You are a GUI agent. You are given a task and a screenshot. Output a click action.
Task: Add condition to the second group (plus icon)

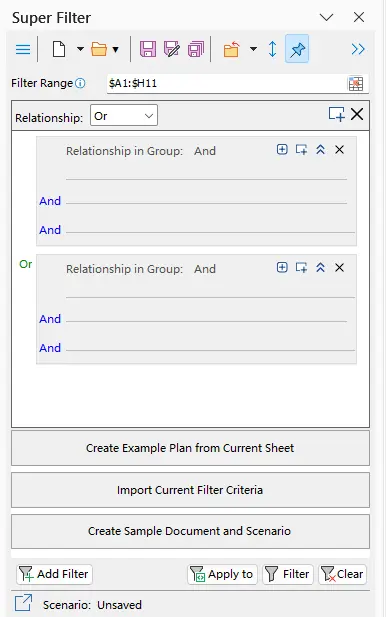[282, 268]
